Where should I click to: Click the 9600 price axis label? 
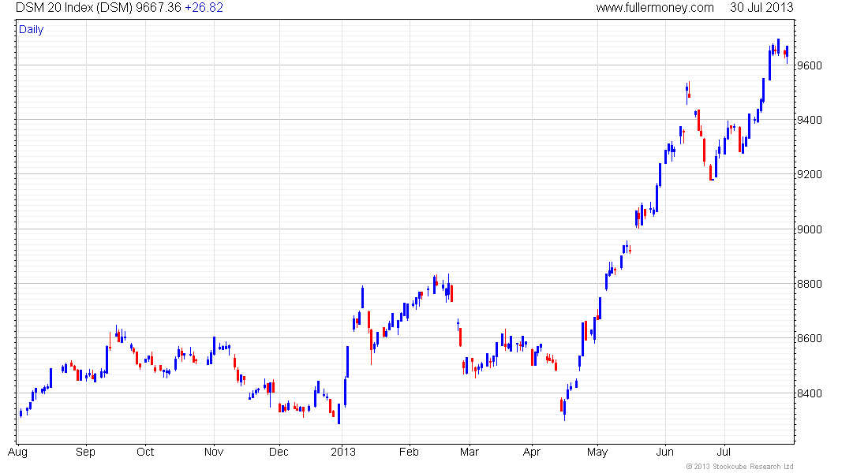(809, 66)
